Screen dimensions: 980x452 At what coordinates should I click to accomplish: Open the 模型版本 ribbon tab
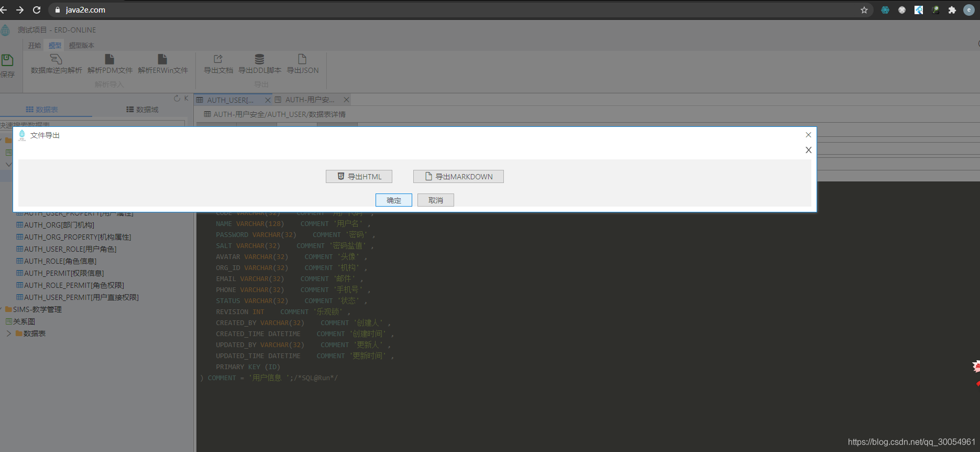click(x=82, y=46)
